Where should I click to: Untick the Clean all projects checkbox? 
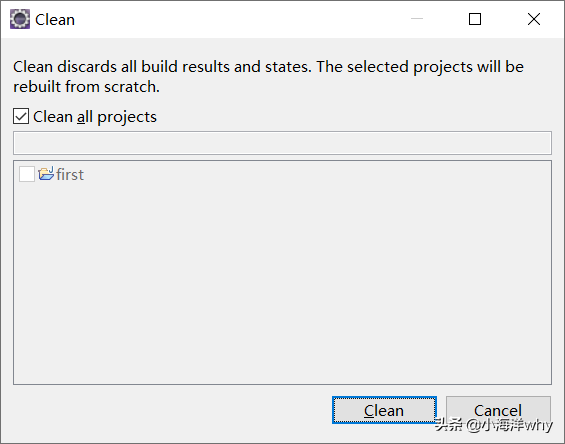21,116
